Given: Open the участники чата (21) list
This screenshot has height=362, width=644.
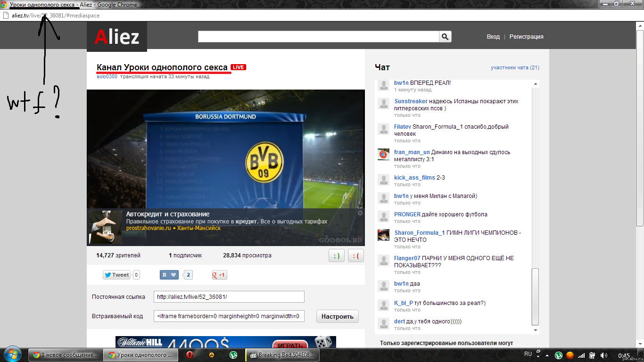Looking at the screenshot, I should click(x=515, y=67).
